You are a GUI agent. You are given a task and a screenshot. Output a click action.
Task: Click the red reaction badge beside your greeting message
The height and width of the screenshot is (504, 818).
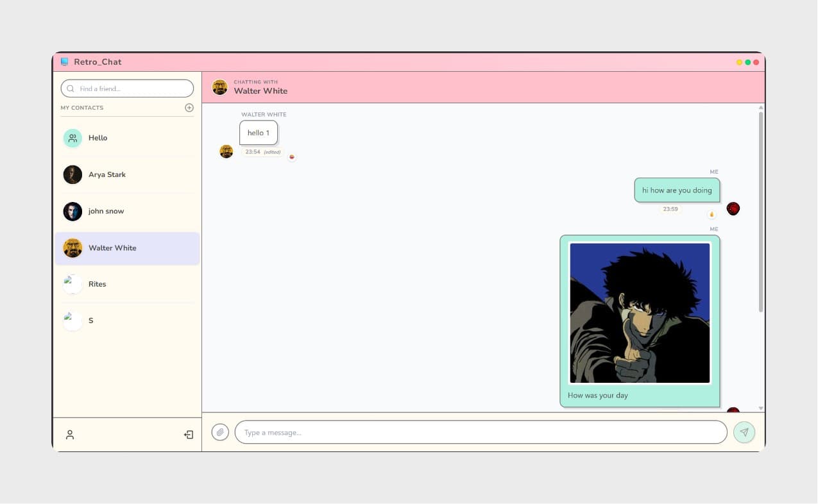733,208
